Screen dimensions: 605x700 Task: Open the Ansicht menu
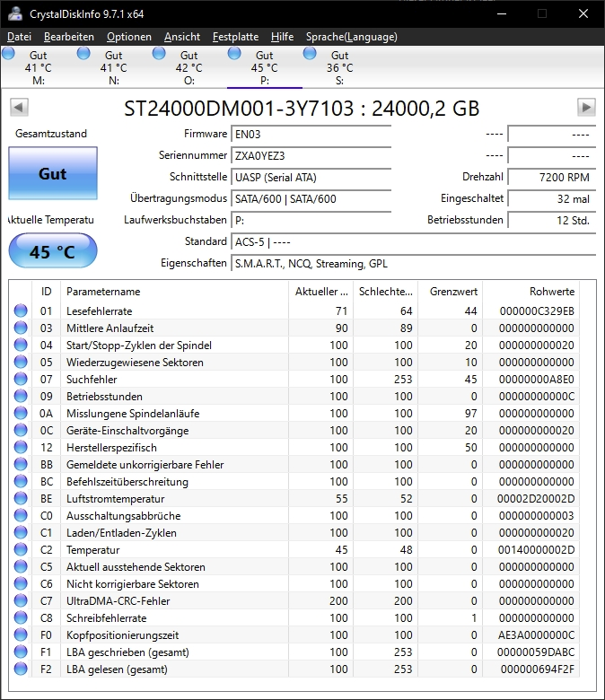[x=181, y=37]
